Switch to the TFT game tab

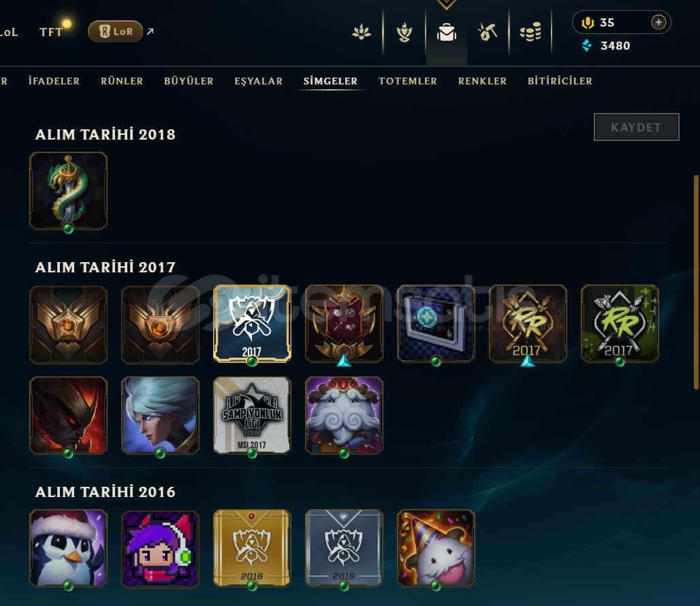51,32
